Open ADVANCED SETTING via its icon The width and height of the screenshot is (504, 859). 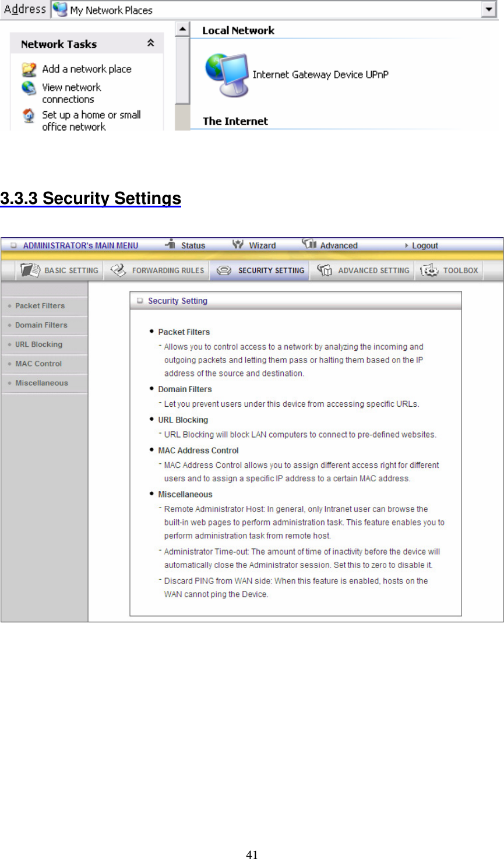coord(325,270)
